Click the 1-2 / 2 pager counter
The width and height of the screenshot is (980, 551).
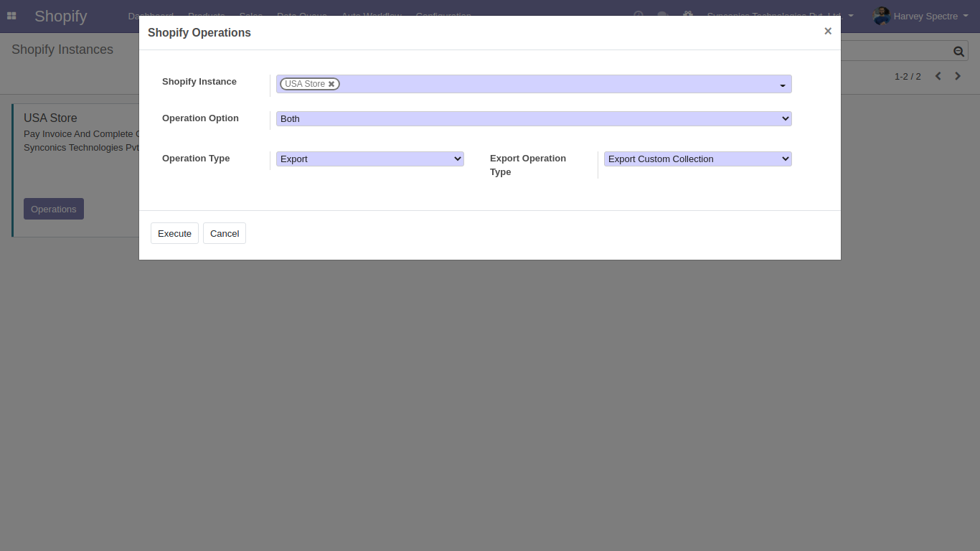tap(908, 76)
